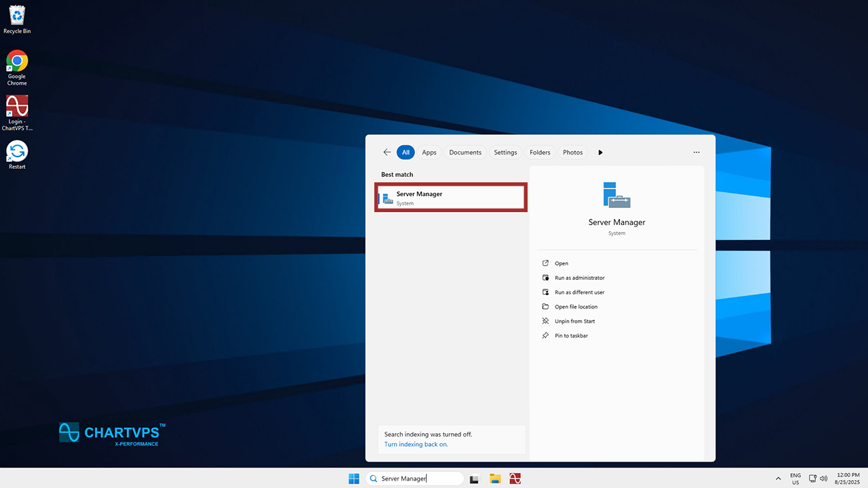Viewport: 868px width, 488px height.
Task: Choose Run as administrator
Action: pyautogui.click(x=579, y=278)
